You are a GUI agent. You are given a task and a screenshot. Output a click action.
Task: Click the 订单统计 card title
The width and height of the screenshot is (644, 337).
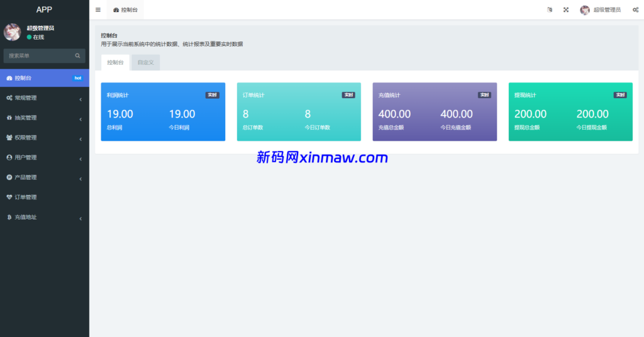253,95
